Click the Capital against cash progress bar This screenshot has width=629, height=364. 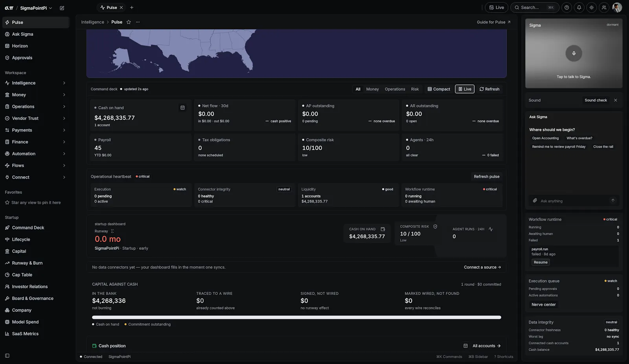pos(296,317)
